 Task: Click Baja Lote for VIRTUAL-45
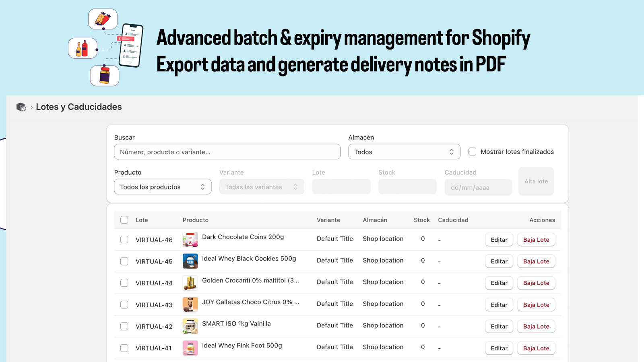pos(536,261)
